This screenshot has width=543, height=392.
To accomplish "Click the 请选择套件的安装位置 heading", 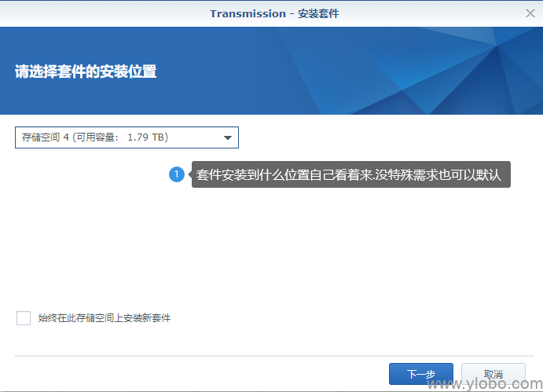I will [x=86, y=71].
